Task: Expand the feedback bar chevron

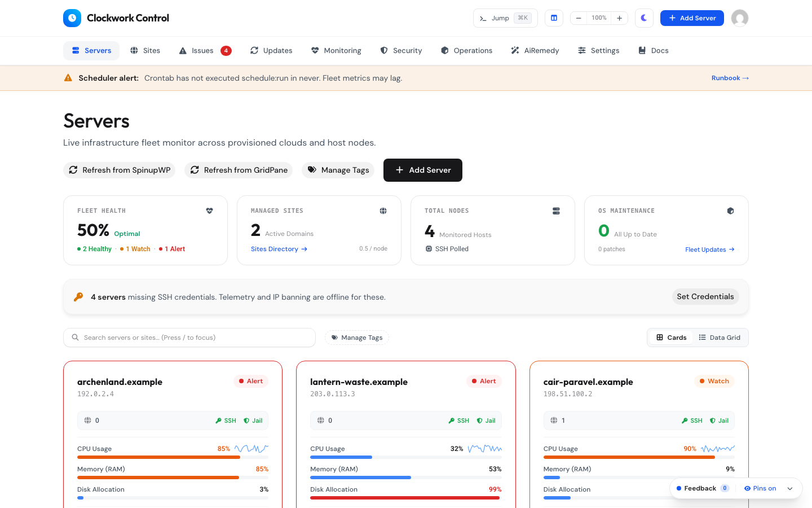Action: point(790,489)
